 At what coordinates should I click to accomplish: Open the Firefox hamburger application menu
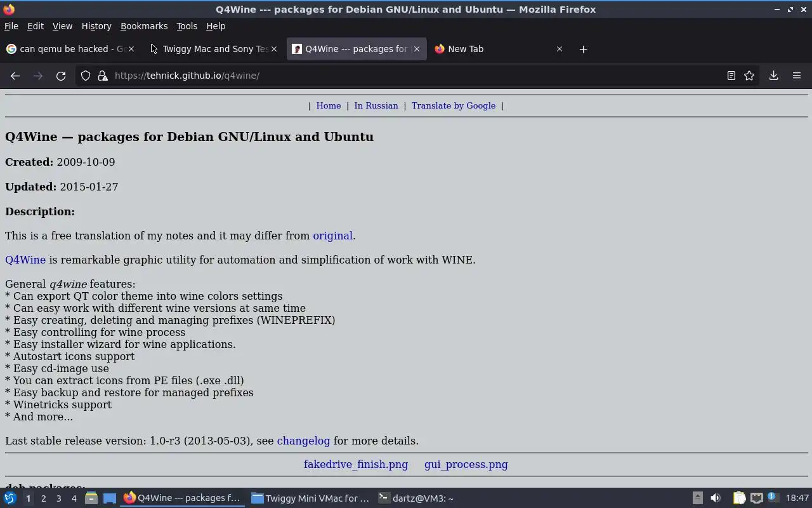(x=797, y=76)
